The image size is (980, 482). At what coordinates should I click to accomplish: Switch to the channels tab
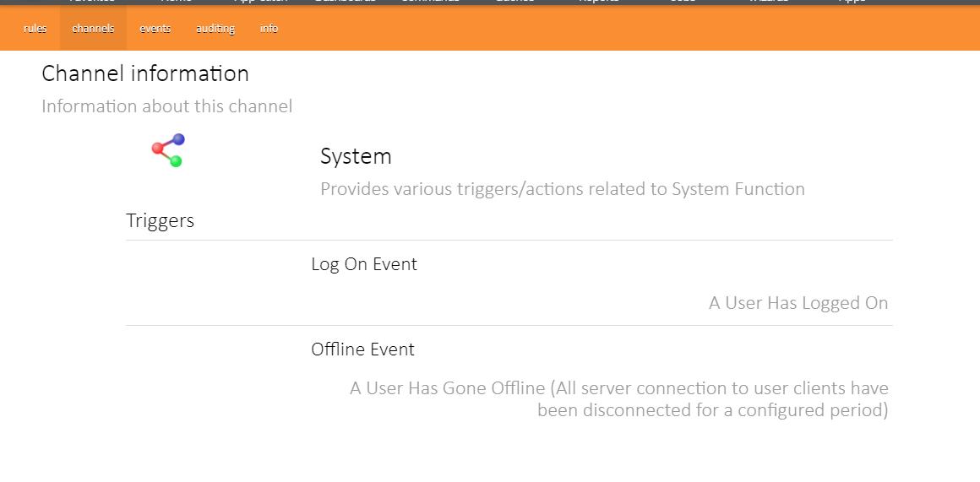[93, 29]
